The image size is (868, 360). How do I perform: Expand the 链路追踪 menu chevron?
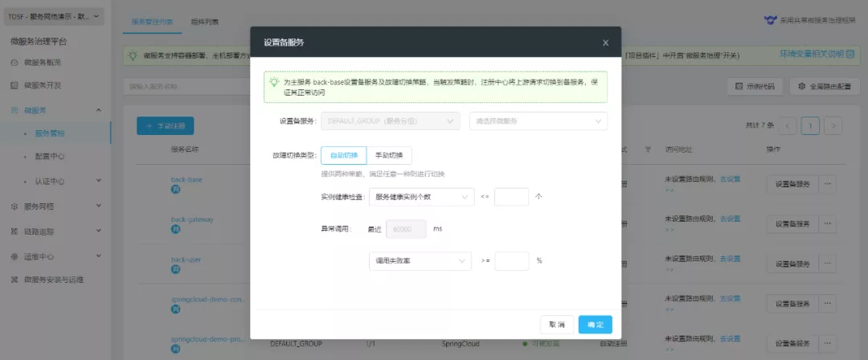[x=99, y=231]
